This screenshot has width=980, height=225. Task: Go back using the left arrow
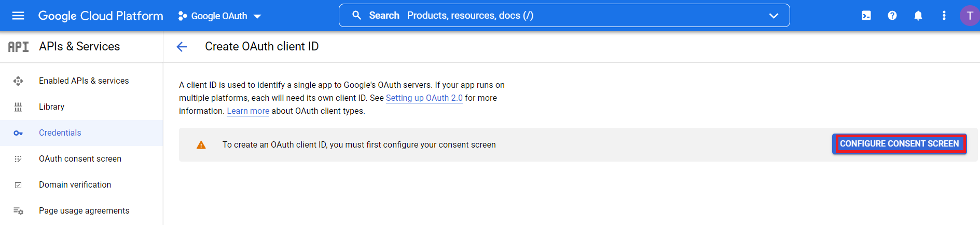182,47
